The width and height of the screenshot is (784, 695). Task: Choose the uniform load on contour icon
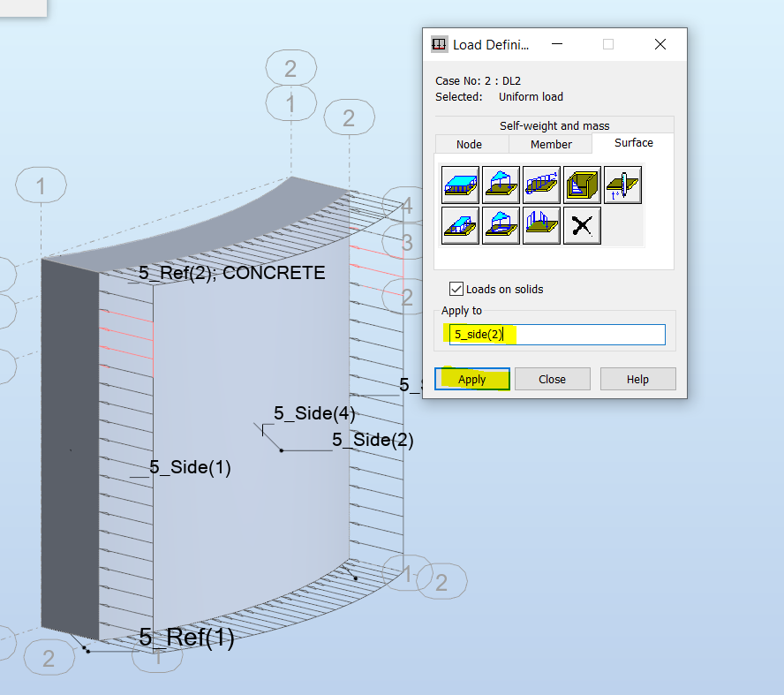point(460,225)
